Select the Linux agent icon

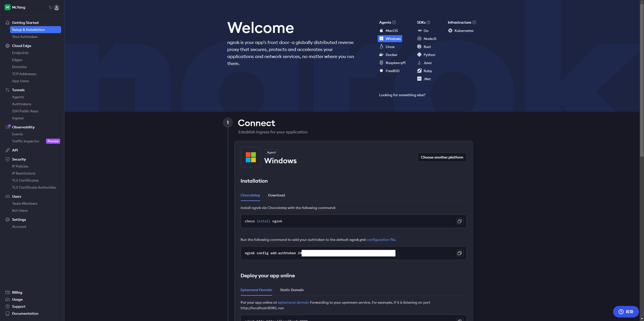pyautogui.click(x=381, y=46)
